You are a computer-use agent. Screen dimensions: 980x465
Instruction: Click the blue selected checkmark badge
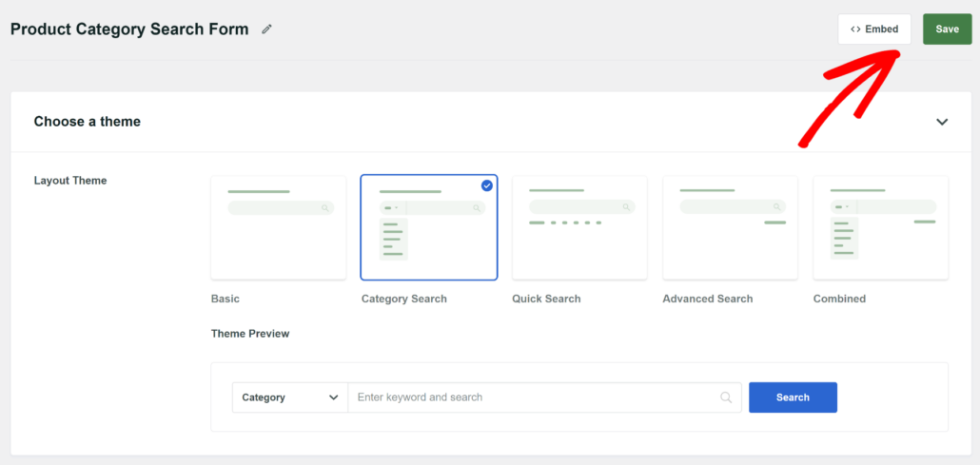tap(487, 185)
